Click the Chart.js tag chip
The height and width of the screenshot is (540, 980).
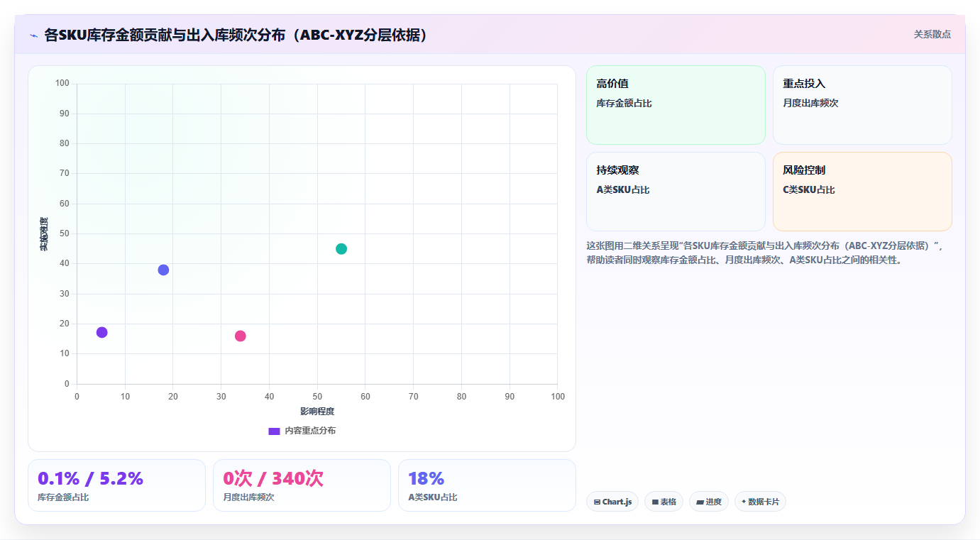(612, 502)
